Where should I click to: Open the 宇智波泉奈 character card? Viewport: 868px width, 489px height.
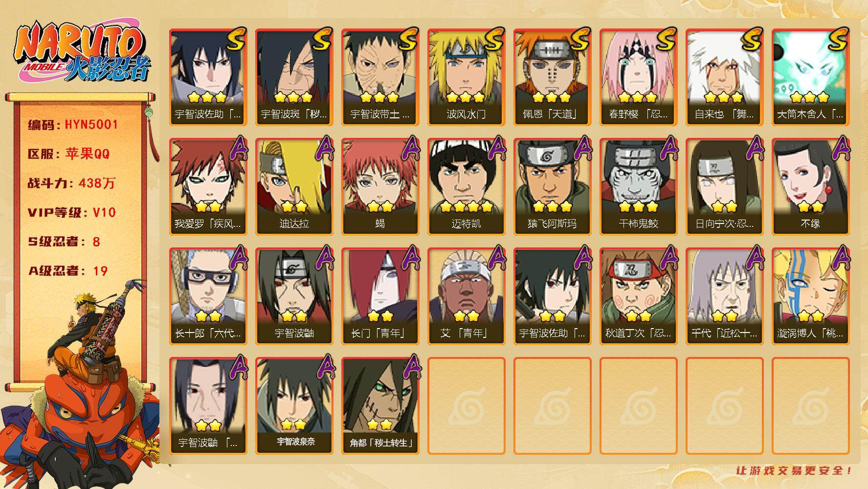(294, 406)
